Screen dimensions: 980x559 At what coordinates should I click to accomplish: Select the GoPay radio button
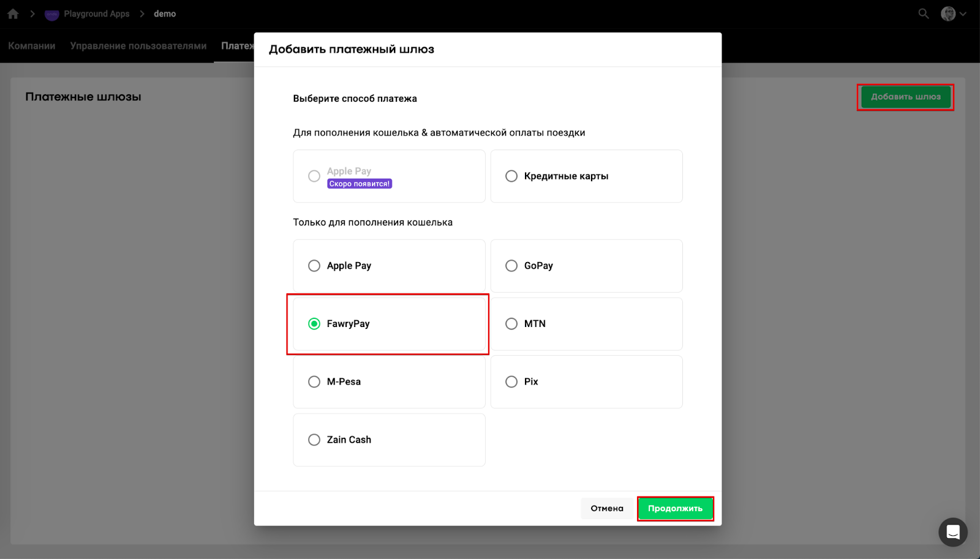click(x=511, y=266)
